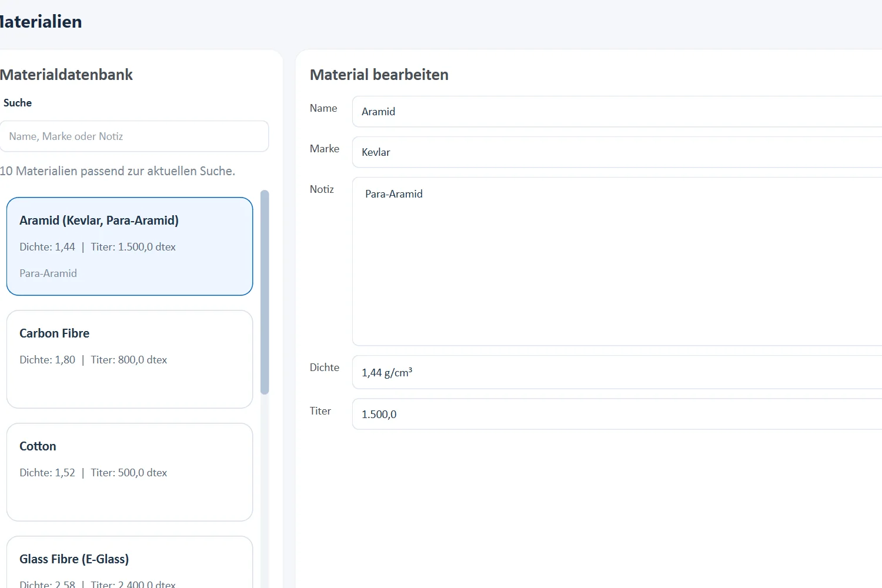Image resolution: width=882 pixels, height=588 pixels.
Task: Focus the Notiz text area
Action: click(617, 262)
